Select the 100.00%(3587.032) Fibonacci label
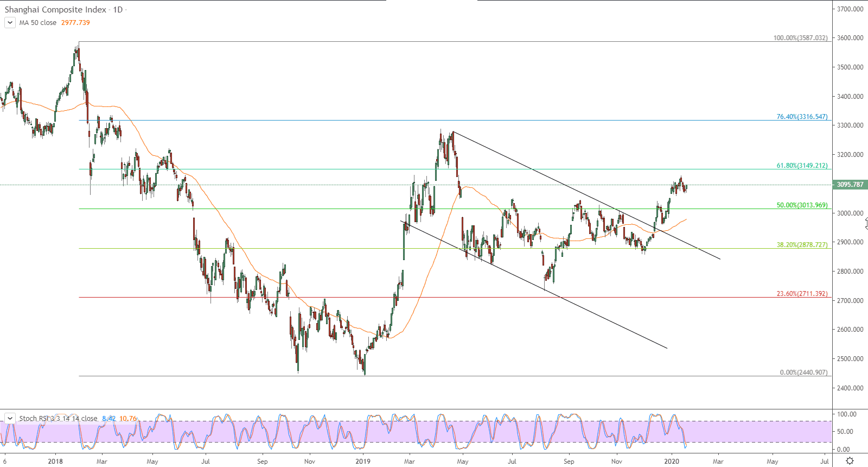This screenshot has height=467, width=868. click(x=801, y=38)
